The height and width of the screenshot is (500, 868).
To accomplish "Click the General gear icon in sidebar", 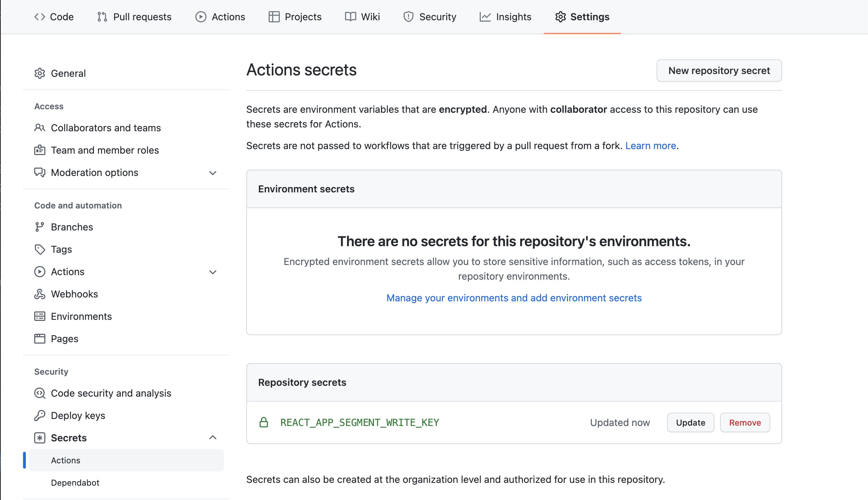I will click(x=40, y=73).
